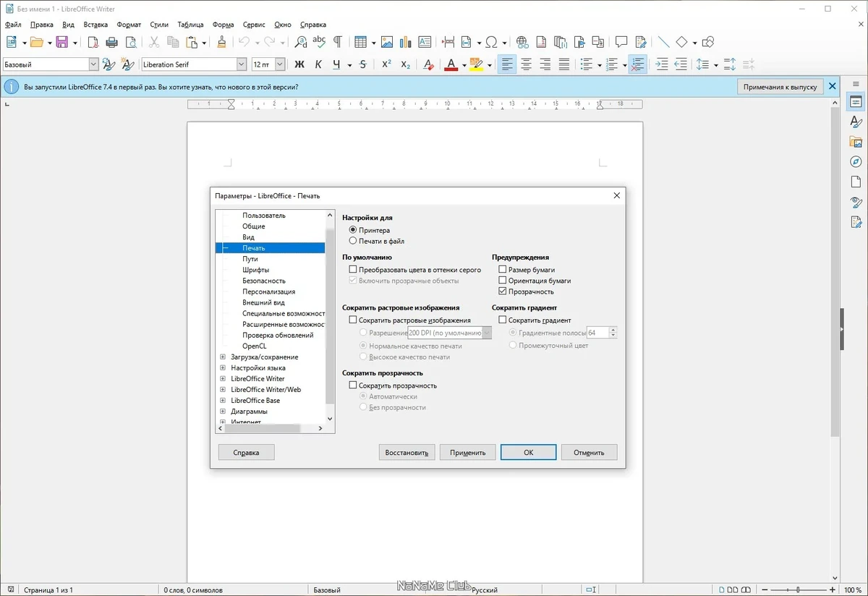Image resolution: width=868 pixels, height=596 pixels.
Task: Click the Insert image icon
Action: pyautogui.click(x=387, y=42)
